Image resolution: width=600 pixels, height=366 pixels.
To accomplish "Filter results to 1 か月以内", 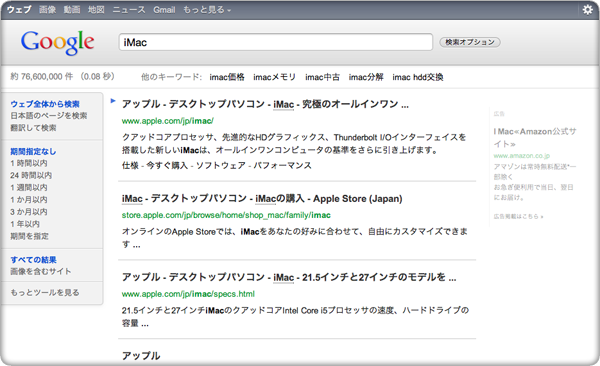I will click(x=29, y=199).
